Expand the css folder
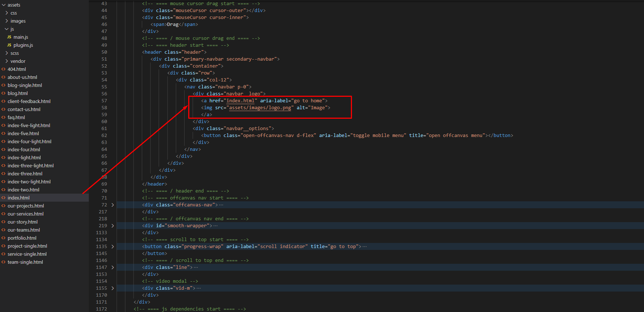The height and width of the screenshot is (312, 644). click(x=7, y=13)
